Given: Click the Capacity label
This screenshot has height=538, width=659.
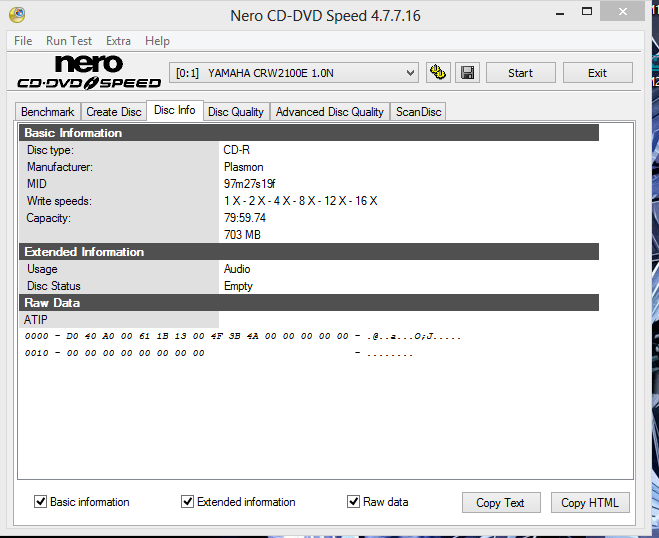Looking at the screenshot, I should pyautogui.click(x=49, y=218).
